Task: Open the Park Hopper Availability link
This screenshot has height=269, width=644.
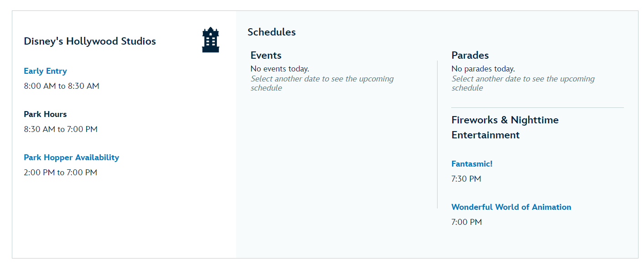Action: click(71, 157)
